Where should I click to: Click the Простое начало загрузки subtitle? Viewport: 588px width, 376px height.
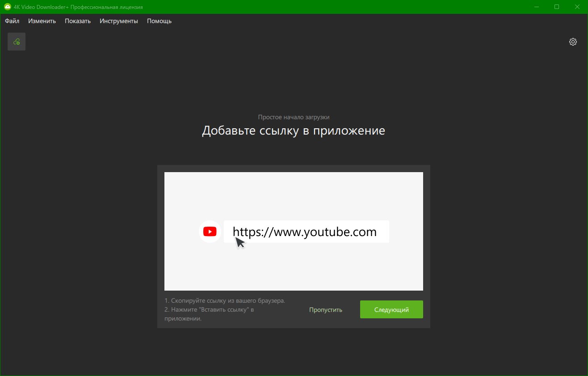tap(294, 117)
